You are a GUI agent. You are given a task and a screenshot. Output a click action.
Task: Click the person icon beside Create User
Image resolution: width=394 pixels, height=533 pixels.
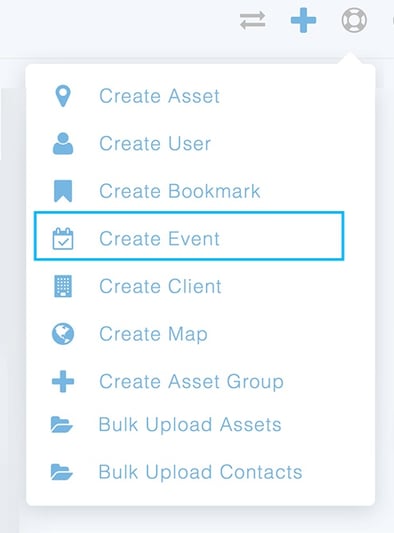click(x=63, y=144)
